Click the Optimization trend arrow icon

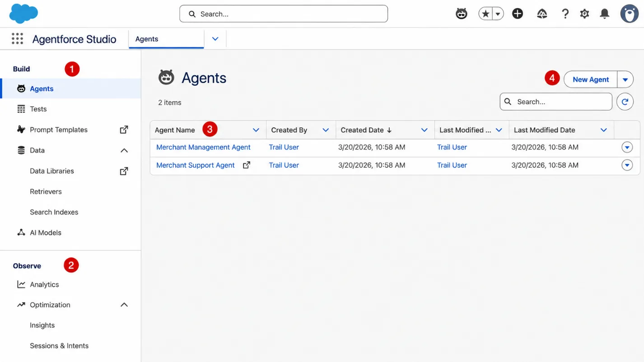[x=21, y=305]
